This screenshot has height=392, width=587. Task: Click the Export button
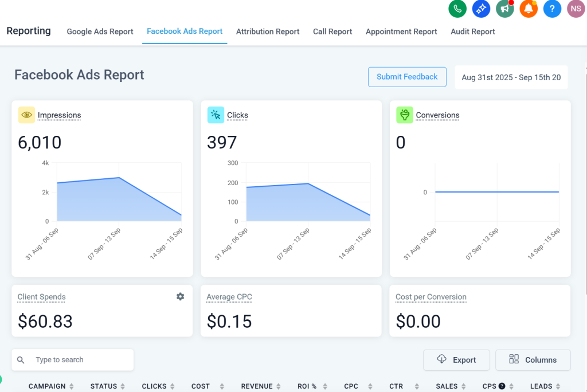pyautogui.click(x=456, y=360)
